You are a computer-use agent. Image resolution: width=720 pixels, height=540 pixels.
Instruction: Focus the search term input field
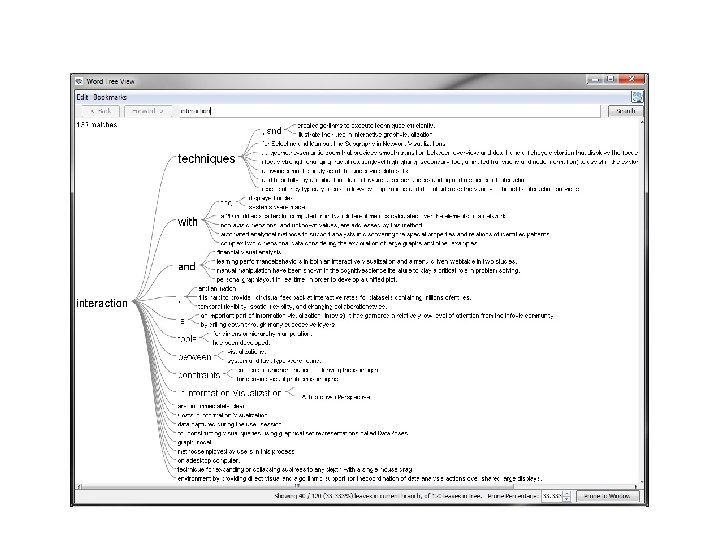[389, 111]
